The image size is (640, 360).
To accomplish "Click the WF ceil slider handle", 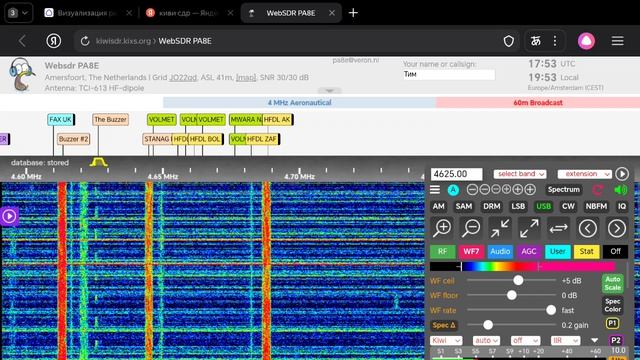I will tap(518, 280).
